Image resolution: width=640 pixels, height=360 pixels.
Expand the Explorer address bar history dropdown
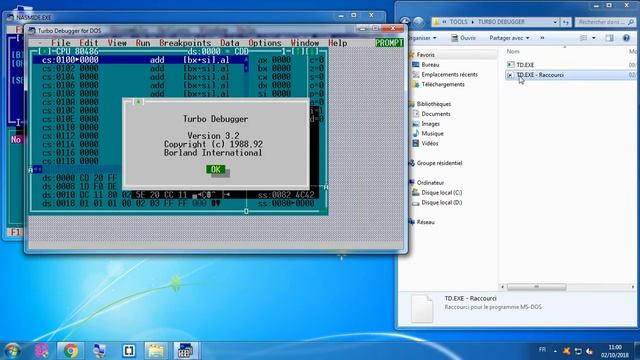pyautogui.click(x=555, y=22)
